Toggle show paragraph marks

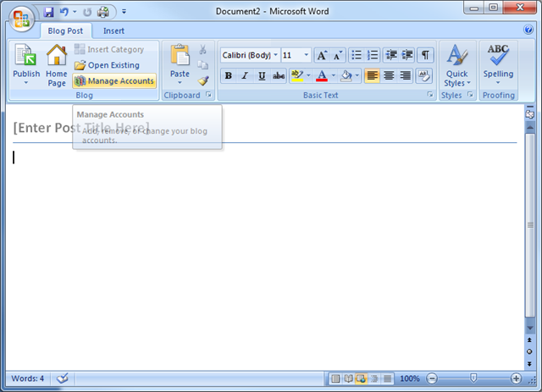(425, 55)
